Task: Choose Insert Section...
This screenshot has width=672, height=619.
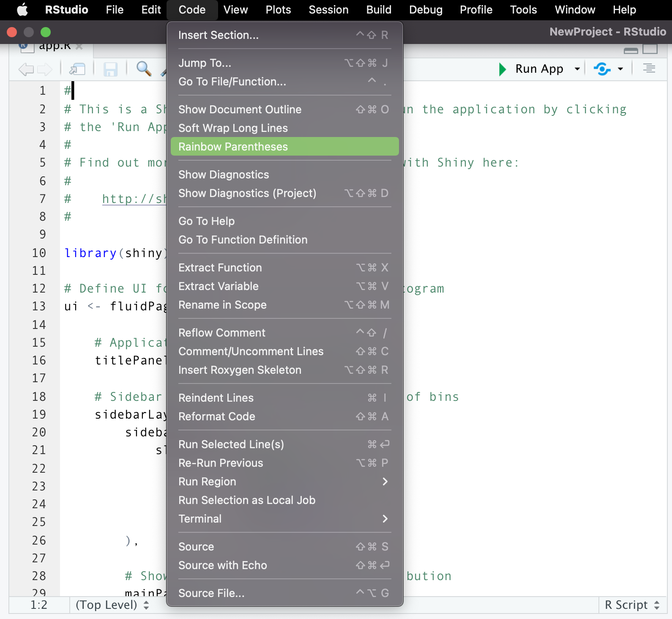Action: click(x=285, y=35)
